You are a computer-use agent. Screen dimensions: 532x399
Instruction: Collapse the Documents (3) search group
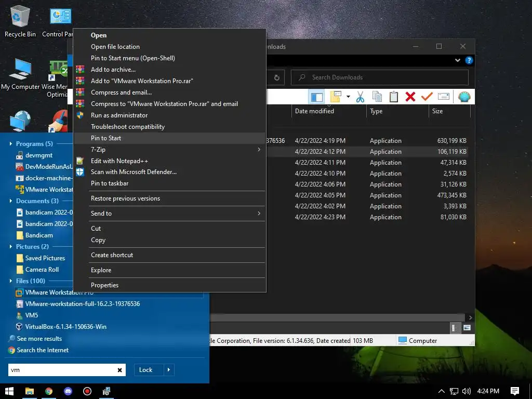(x=10, y=201)
